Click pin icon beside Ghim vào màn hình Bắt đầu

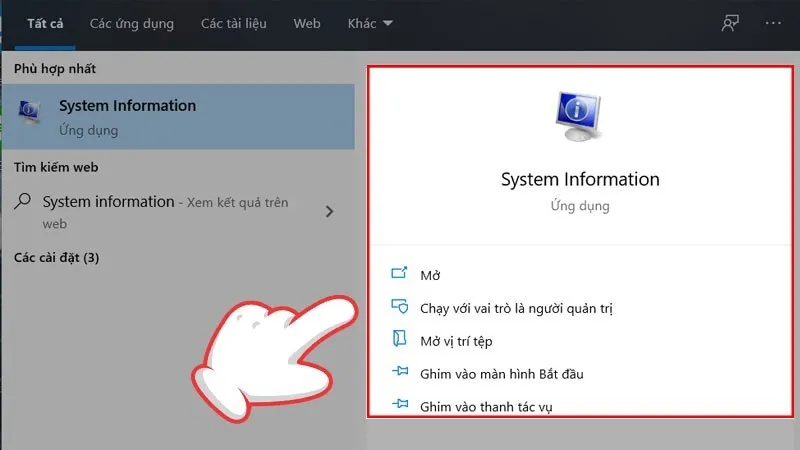tap(400, 371)
